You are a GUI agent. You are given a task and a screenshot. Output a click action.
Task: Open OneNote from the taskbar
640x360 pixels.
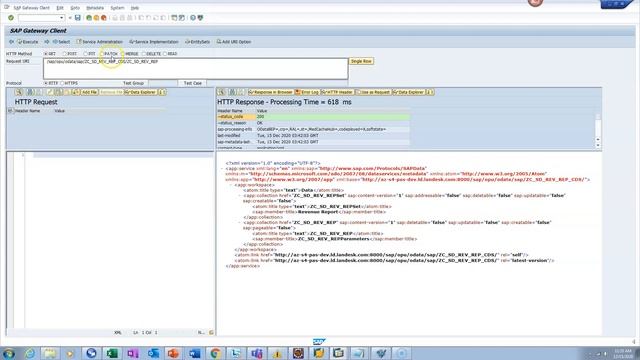coord(133,353)
